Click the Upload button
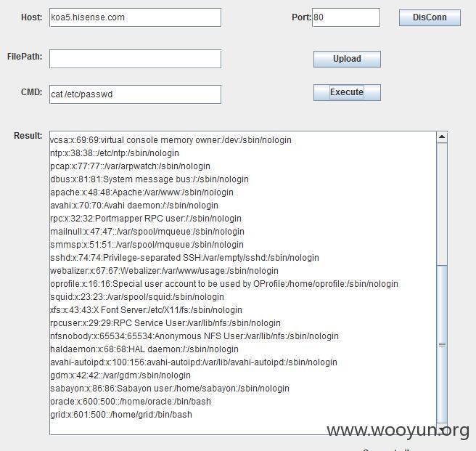 click(347, 59)
